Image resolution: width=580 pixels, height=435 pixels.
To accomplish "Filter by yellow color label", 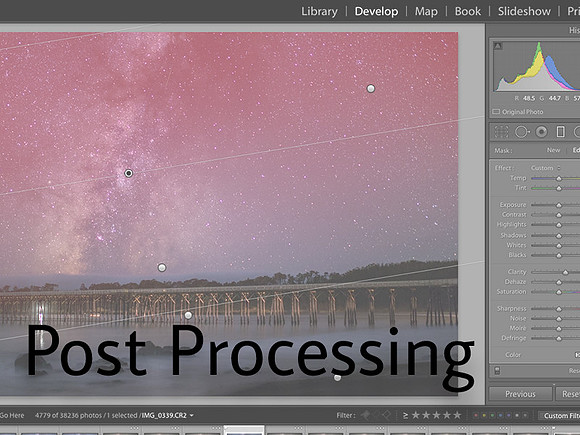I will (x=484, y=415).
